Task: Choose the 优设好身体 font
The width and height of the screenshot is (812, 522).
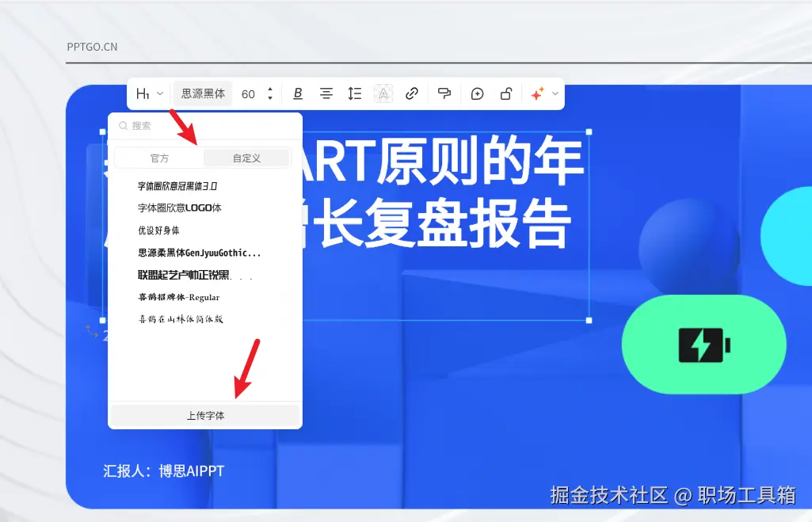Action: tap(158, 231)
